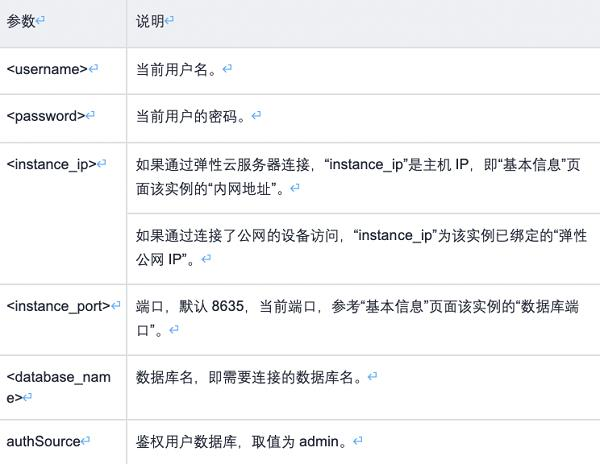Viewport: 600px width, 464px height.
Task: Select the <instance_port> parameter cell
Action: (58, 306)
